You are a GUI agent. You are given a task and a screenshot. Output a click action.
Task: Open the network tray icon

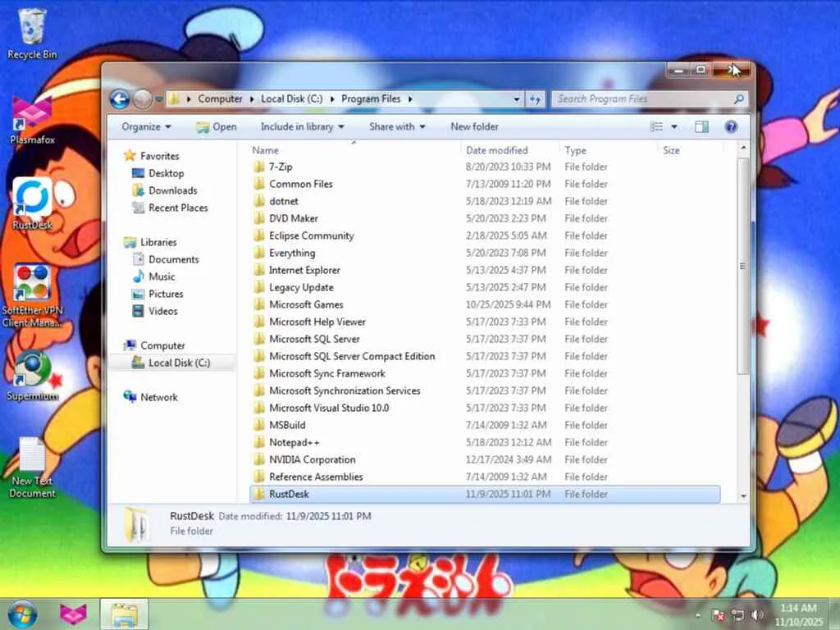(x=738, y=615)
